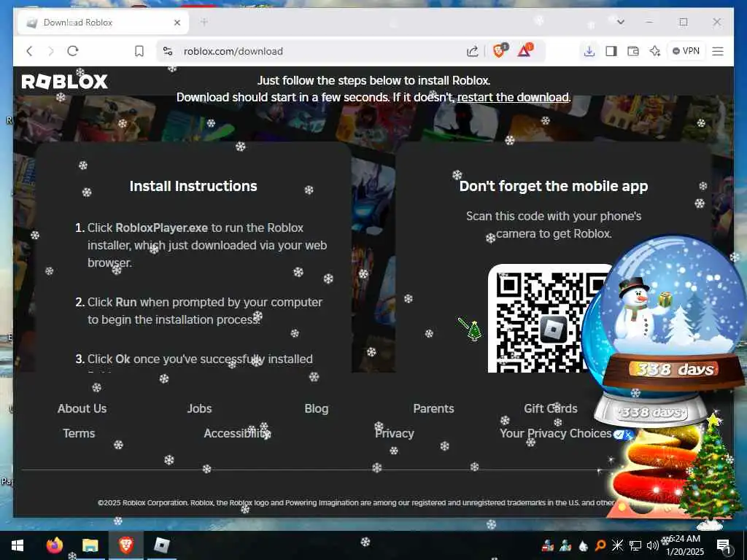Open the Jobs footer link
Screen dimensions: 747x560
point(200,408)
